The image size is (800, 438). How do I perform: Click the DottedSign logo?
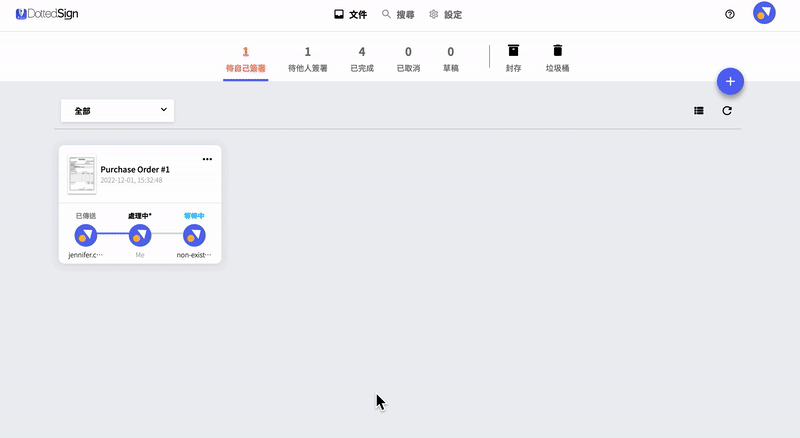47,14
